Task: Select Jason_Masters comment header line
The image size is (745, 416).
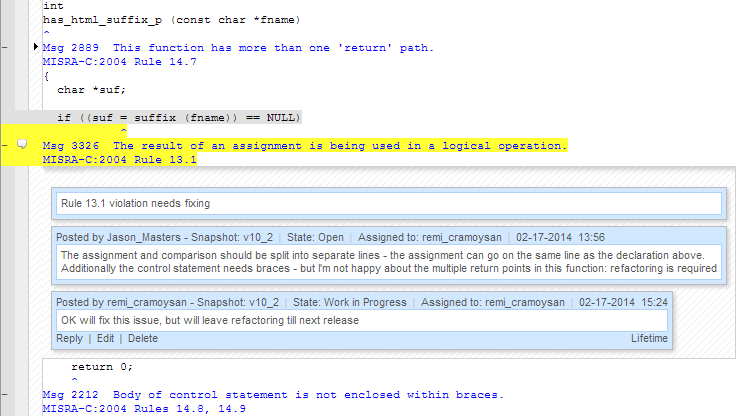Action: (x=330, y=237)
